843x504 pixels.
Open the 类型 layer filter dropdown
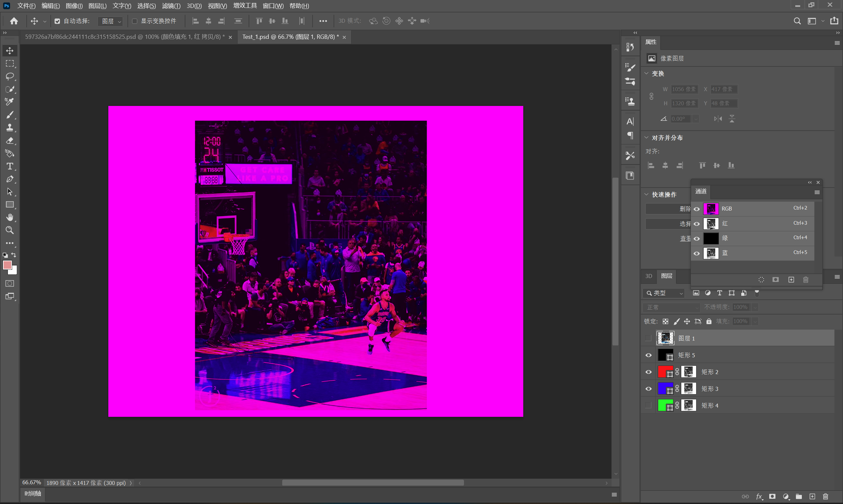tap(664, 293)
